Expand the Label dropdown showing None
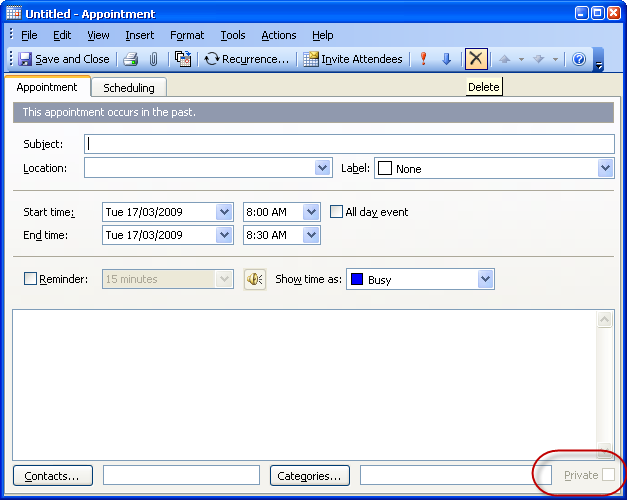 pos(605,169)
